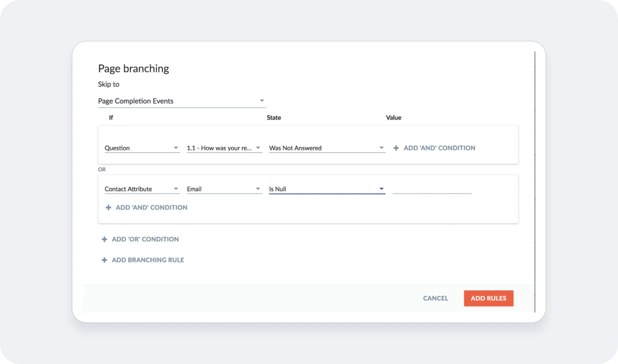Open the Question condition type dropdown
618x364 pixels.
(142, 148)
